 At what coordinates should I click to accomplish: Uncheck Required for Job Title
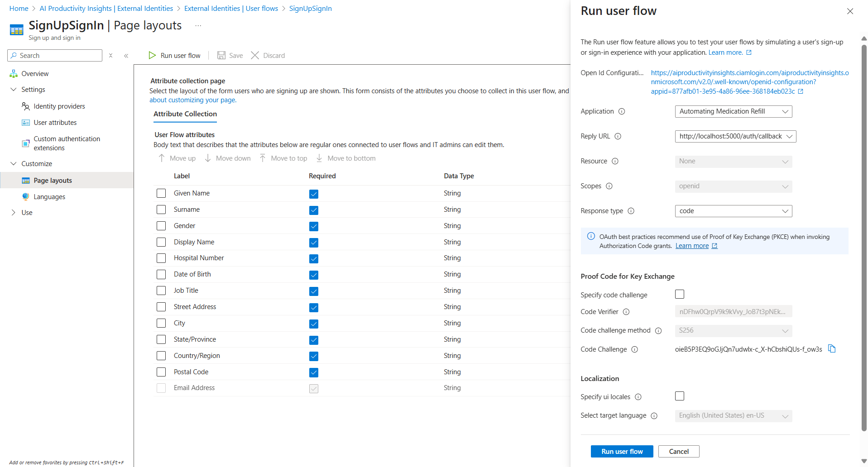click(313, 291)
